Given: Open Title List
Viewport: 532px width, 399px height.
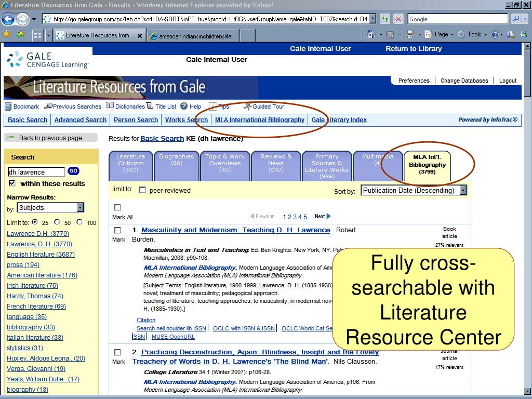Looking at the screenshot, I should (x=162, y=107).
